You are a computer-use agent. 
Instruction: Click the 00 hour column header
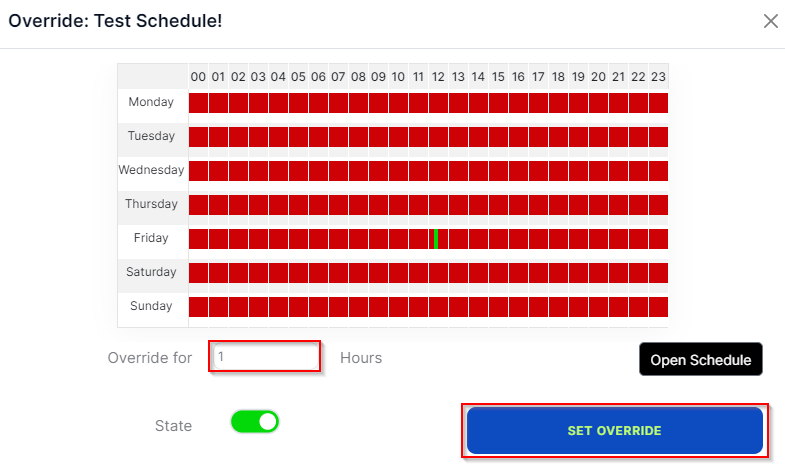click(198, 77)
